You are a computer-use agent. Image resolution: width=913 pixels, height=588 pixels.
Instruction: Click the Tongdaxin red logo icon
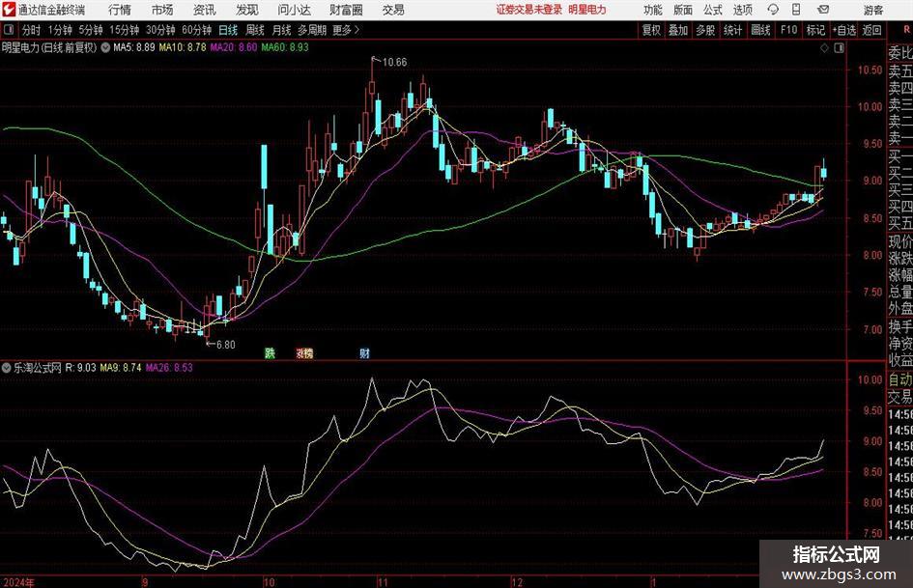tap(9, 10)
